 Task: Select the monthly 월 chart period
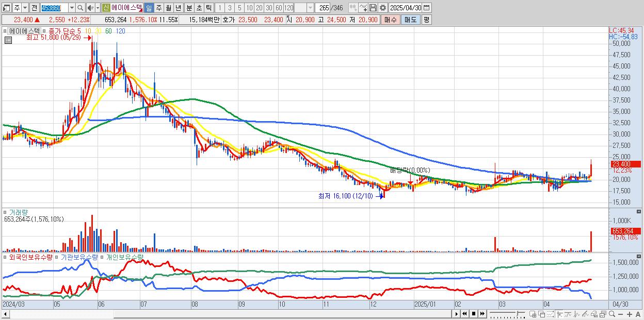click(168, 8)
